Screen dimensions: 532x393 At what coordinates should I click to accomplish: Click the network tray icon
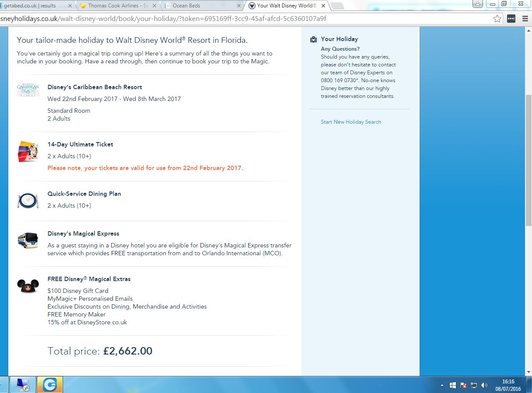point(474,385)
